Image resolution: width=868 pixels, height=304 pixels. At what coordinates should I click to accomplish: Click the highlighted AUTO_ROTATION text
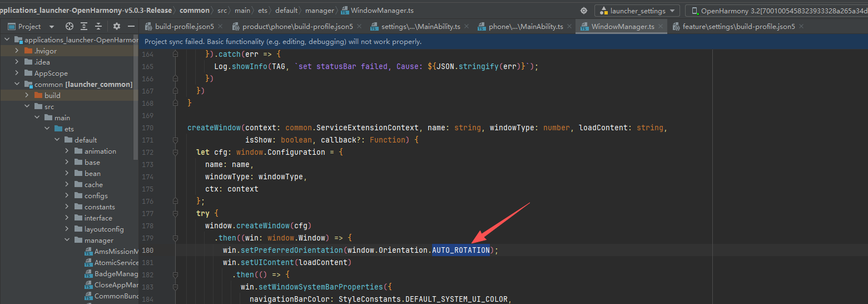coord(461,250)
